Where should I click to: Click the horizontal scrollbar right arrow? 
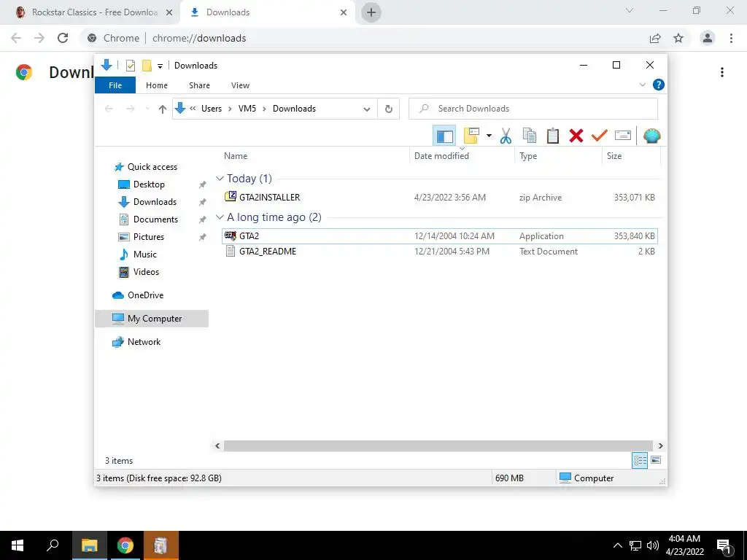tap(660, 446)
